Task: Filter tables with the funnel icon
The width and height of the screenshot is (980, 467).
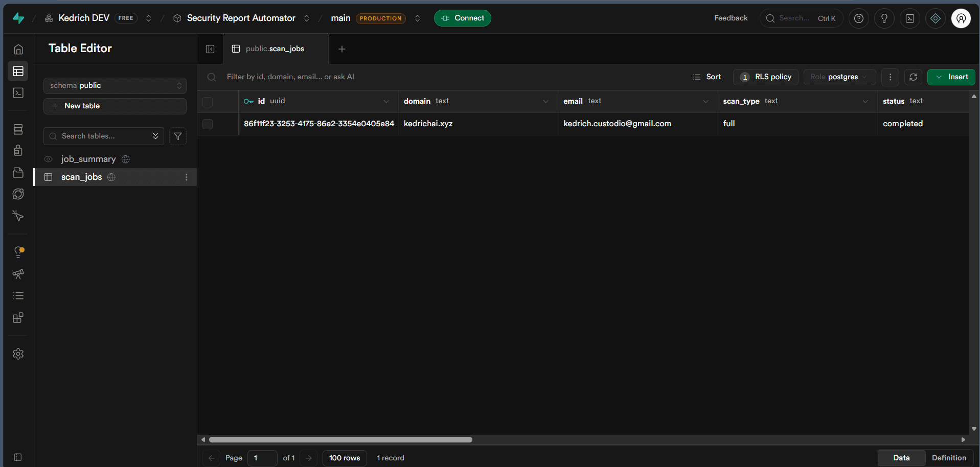Action: [178, 136]
